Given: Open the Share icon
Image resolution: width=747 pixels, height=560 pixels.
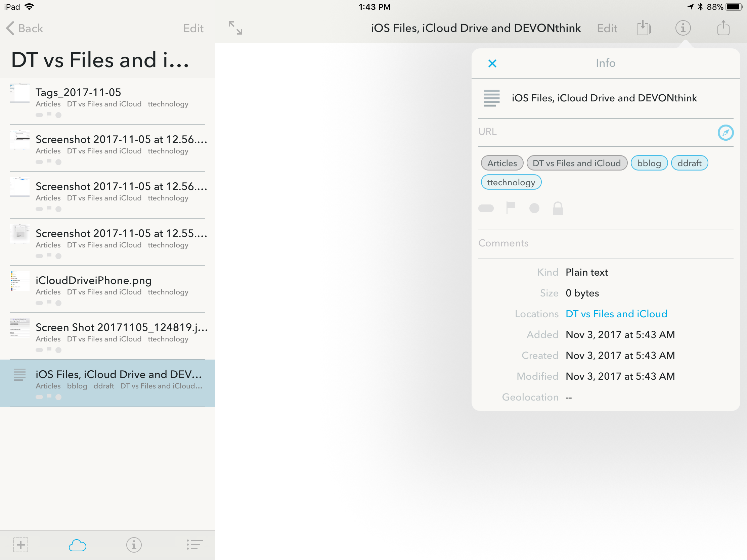Looking at the screenshot, I should tap(723, 28).
